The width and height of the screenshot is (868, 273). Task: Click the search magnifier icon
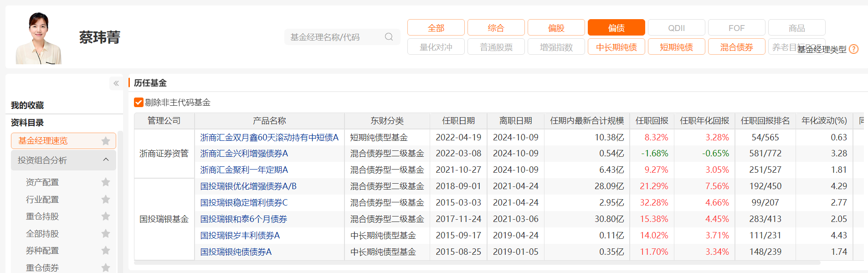point(389,37)
